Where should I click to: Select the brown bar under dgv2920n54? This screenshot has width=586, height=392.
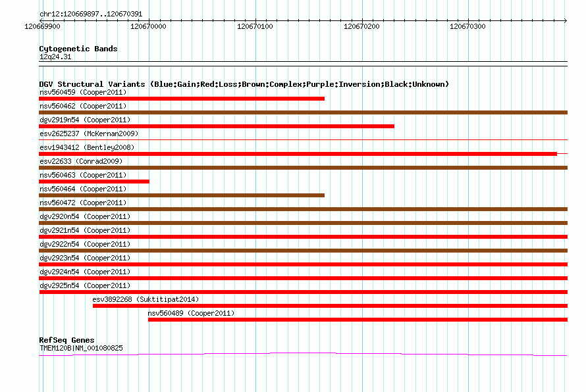click(x=303, y=223)
